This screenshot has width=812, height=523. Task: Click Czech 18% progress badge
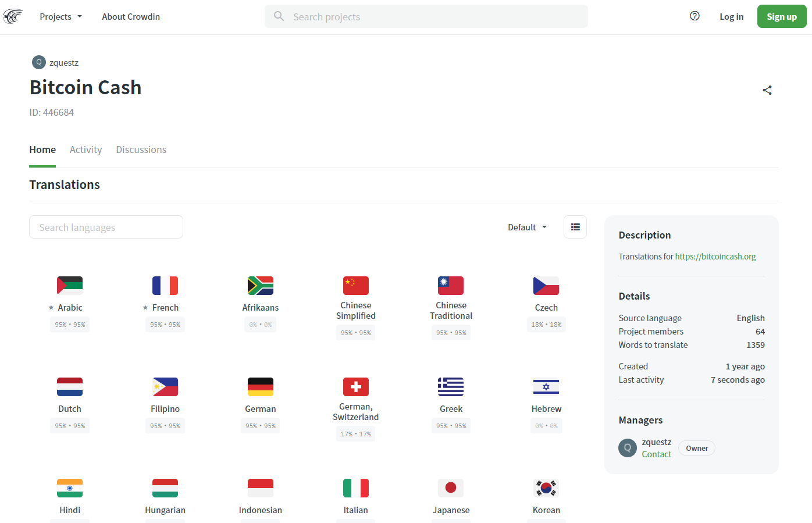click(x=546, y=325)
